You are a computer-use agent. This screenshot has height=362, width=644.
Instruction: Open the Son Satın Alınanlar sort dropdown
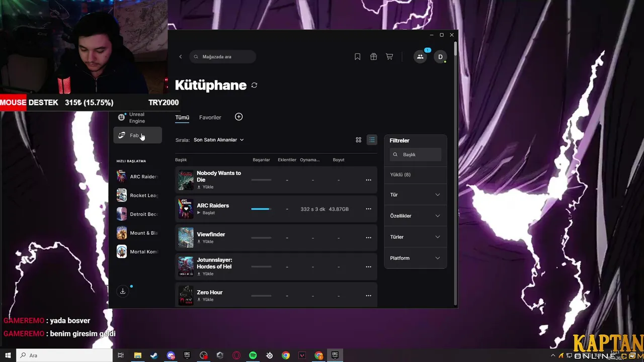click(218, 140)
